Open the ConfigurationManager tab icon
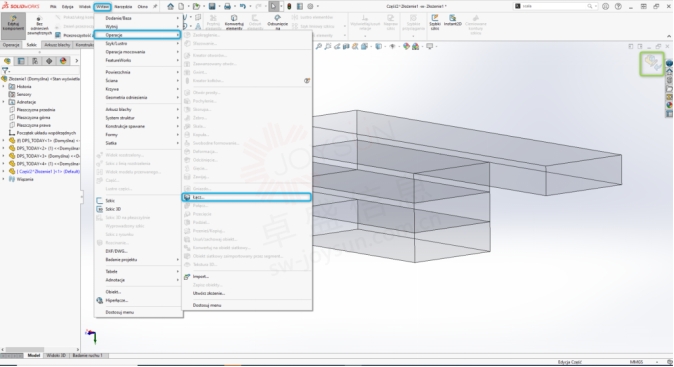Viewport: 674px width, 367px height. click(x=35, y=61)
